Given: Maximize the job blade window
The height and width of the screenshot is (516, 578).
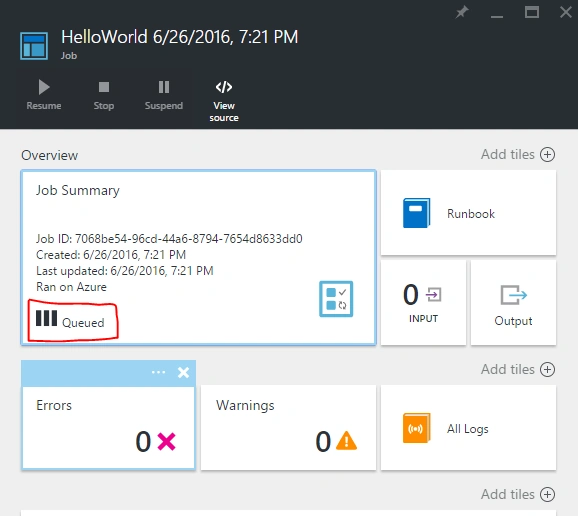Looking at the screenshot, I should [x=532, y=13].
